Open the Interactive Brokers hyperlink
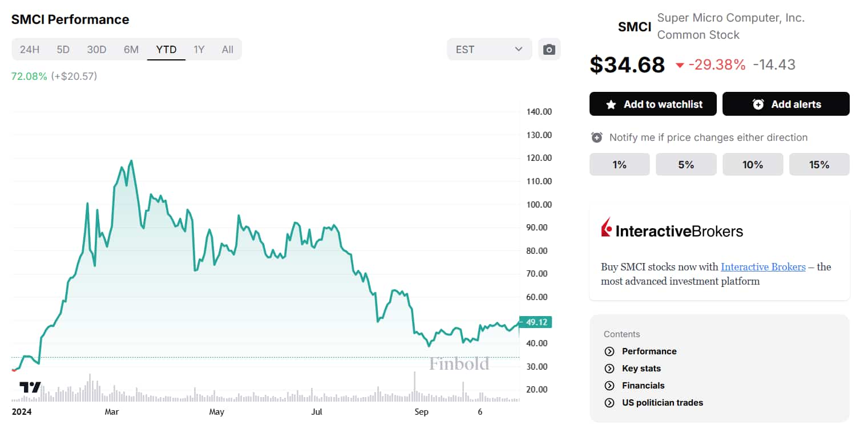 pos(763,267)
